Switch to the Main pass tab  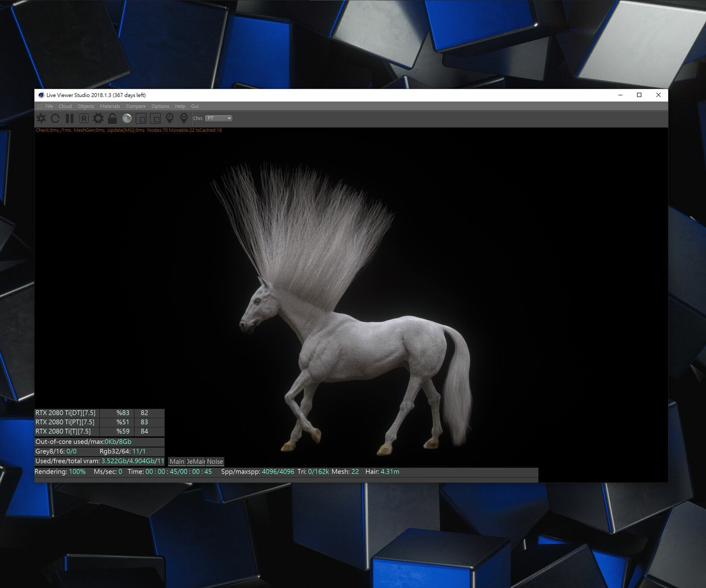point(177,461)
